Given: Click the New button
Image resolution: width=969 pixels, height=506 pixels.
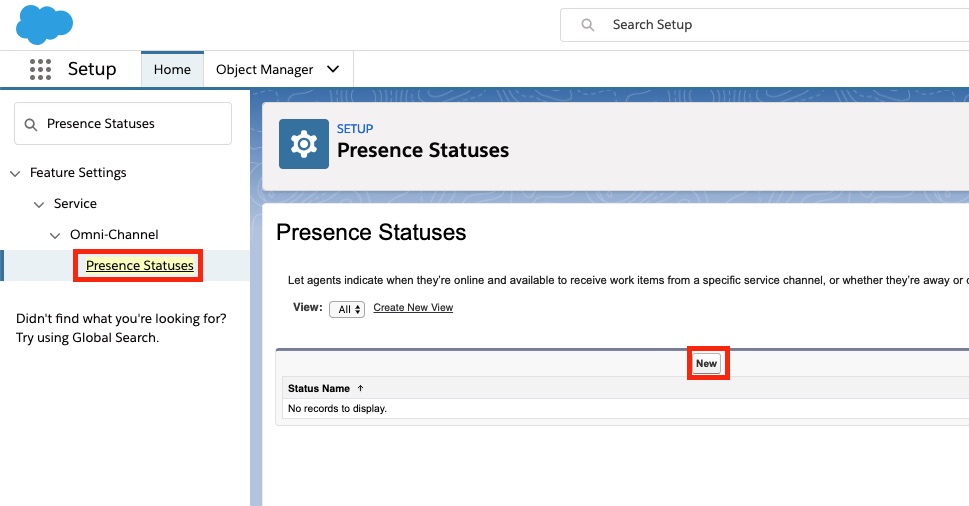Looking at the screenshot, I should tap(706, 363).
